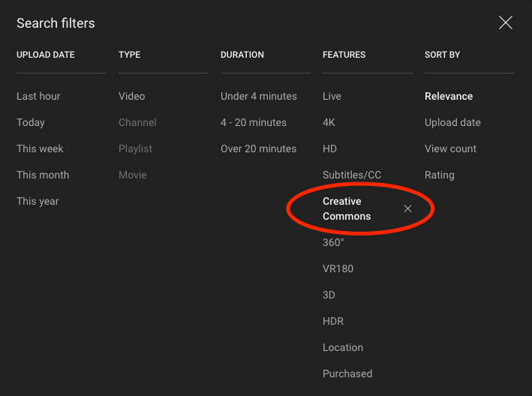Sort results by Upload date

452,122
